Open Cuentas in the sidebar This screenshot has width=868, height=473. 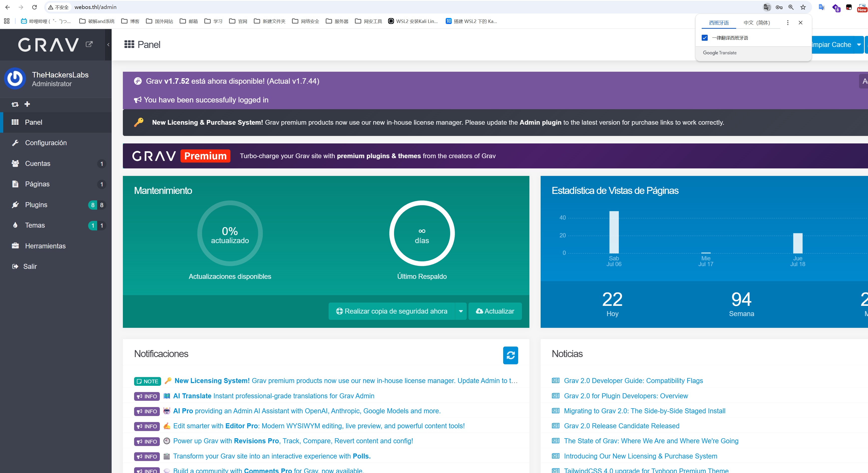point(56,163)
